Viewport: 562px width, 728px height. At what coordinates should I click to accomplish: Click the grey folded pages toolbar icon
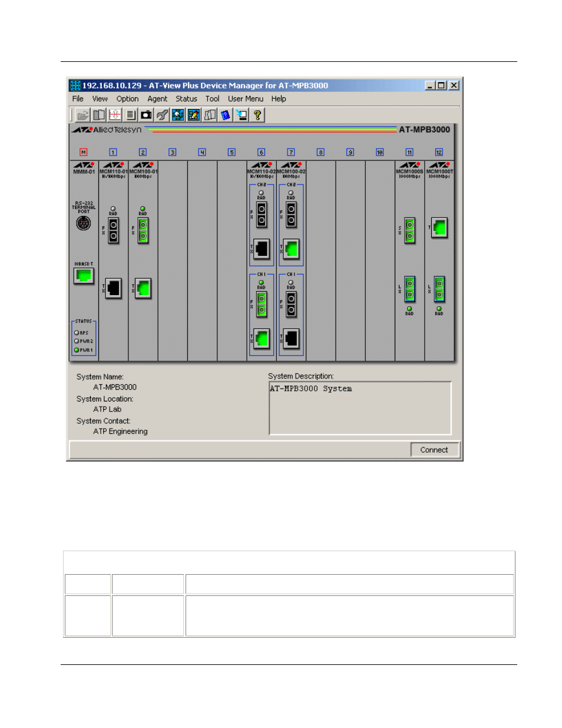click(x=210, y=115)
